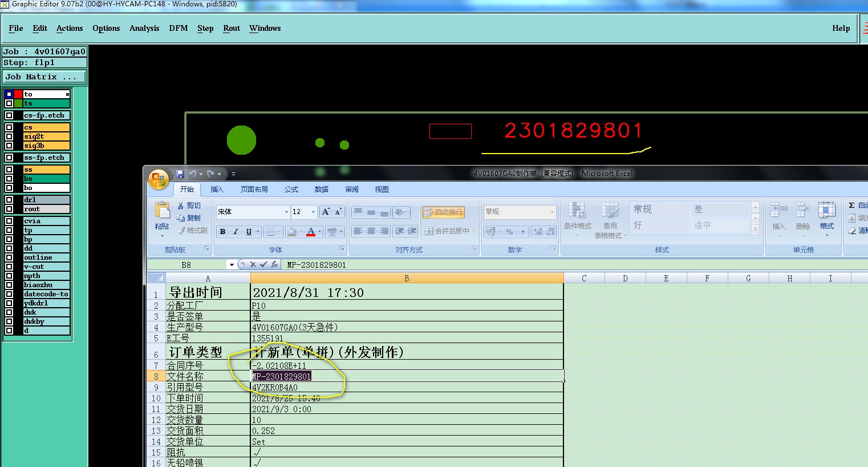Open Insert Function (fx) dialog

click(x=274, y=264)
